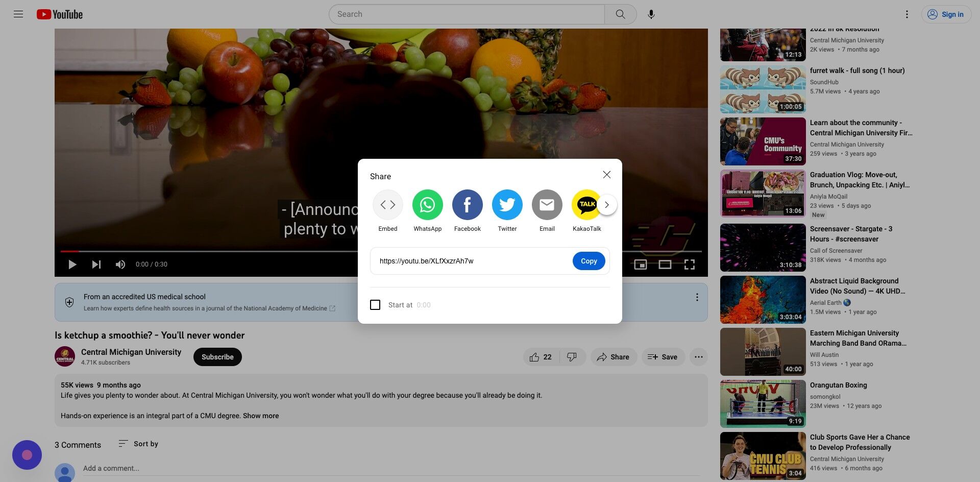
Task: Open more actions ellipsis below video
Action: point(699,357)
